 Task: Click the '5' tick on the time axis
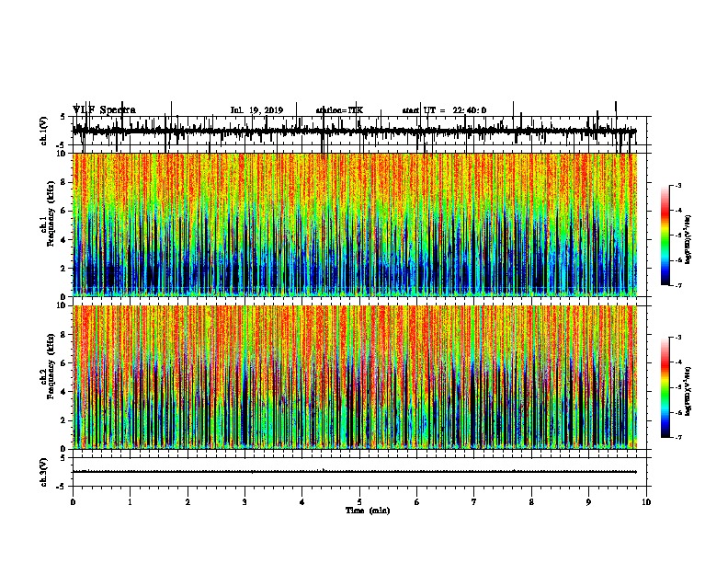click(359, 502)
